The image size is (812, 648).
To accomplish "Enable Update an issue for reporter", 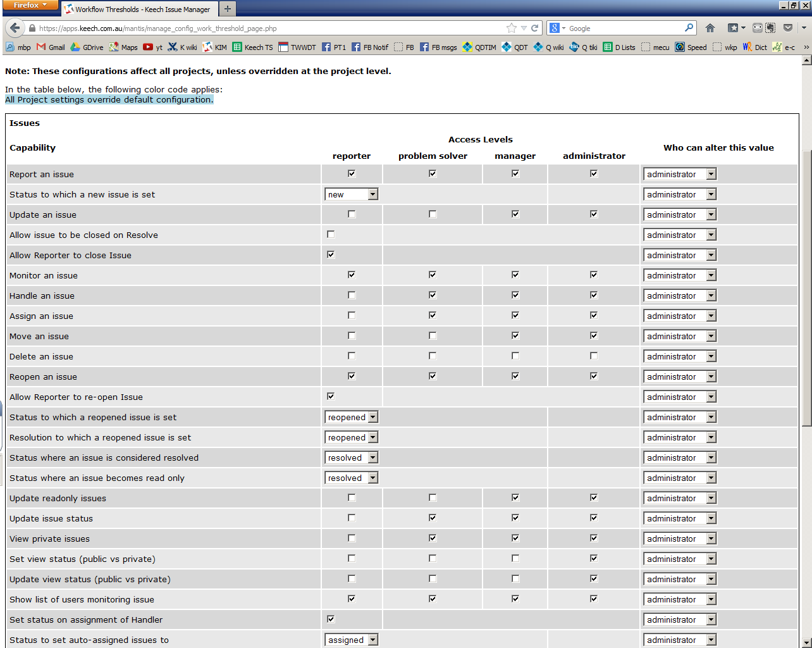I will coord(352,215).
